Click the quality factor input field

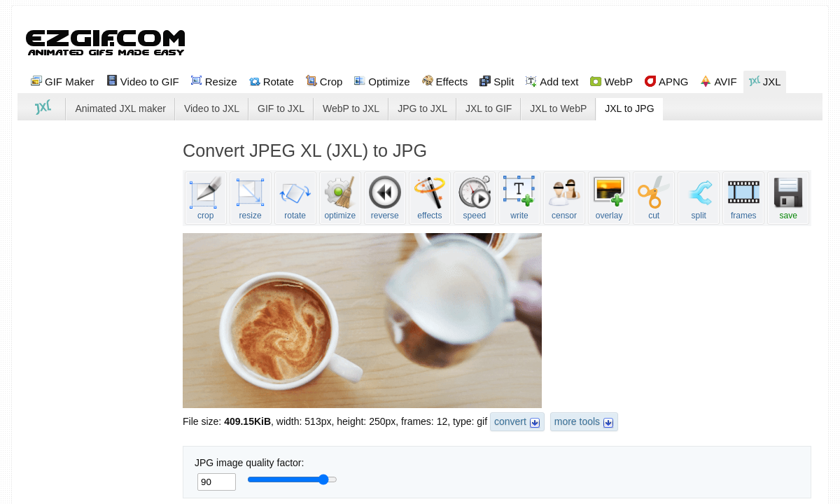coord(216,482)
